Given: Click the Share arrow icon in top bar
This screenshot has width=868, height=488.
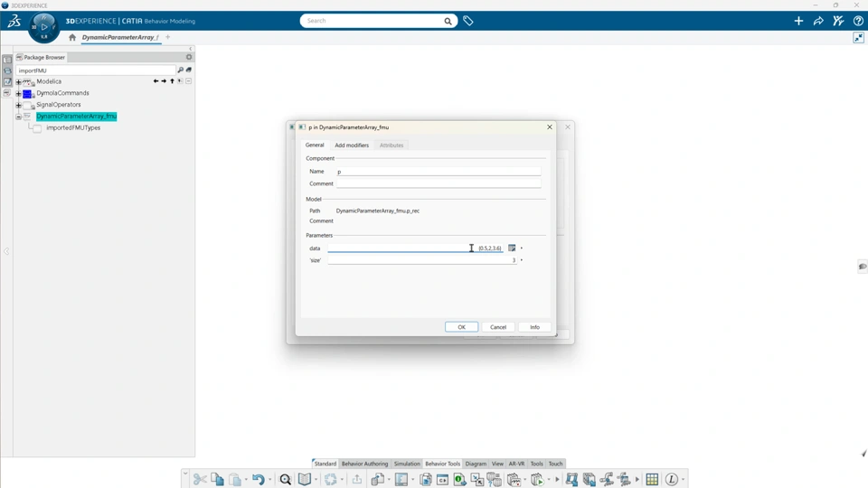Looking at the screenshot, I should pyautogui.click(x=818, y=21).
